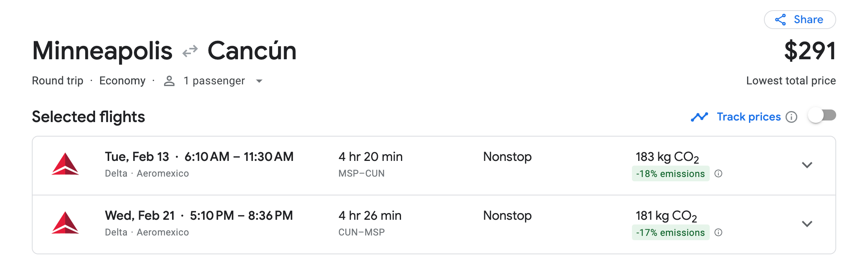Viewport: 868px width, 270px height.
Task: Expand the Wed, Feb 21 flight details
Action: pos(807,224)
